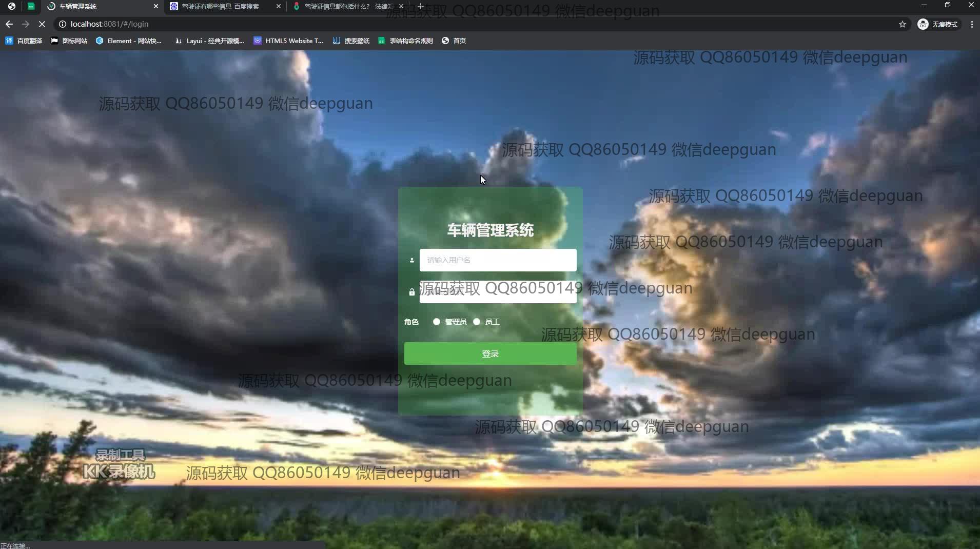Open the browser three-dot menu
This screenshot has height=549, width=980.
(x=972, y=24)
